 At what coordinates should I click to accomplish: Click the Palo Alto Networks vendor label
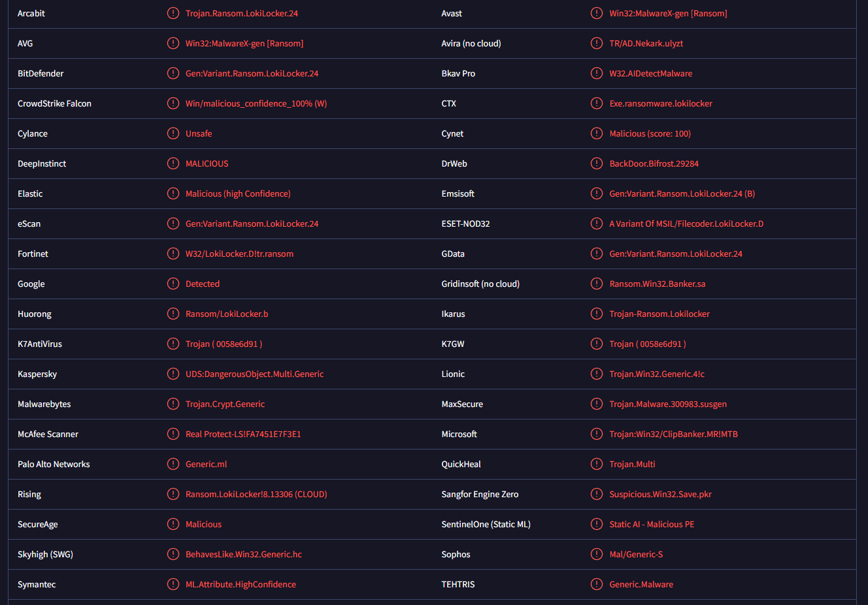tap(54, 464)
